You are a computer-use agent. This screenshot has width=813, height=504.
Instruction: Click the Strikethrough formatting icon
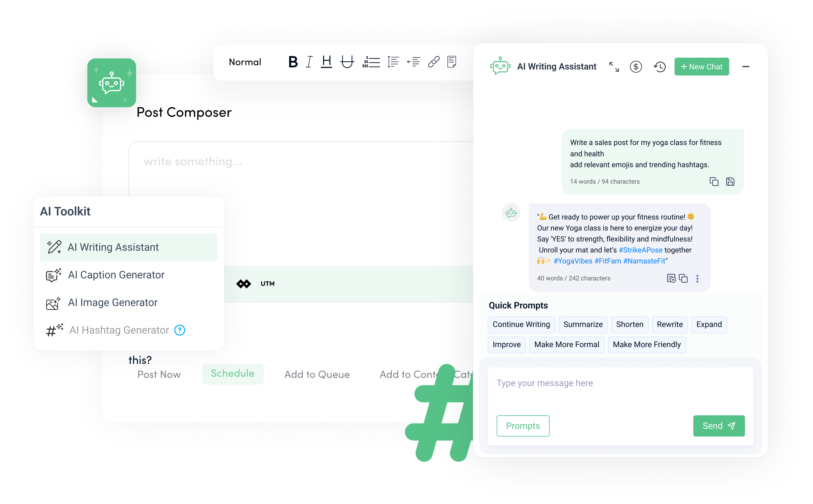pos(346,62)
